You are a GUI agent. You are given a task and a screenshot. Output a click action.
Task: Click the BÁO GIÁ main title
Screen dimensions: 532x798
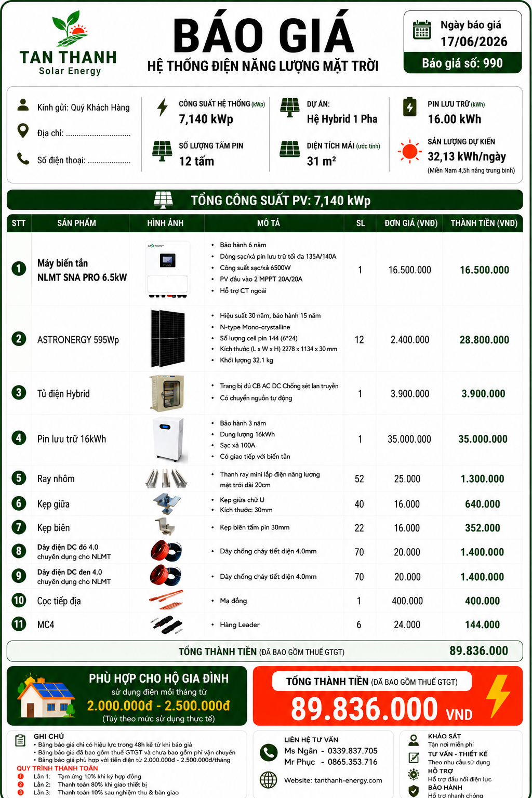coord(263,36)
